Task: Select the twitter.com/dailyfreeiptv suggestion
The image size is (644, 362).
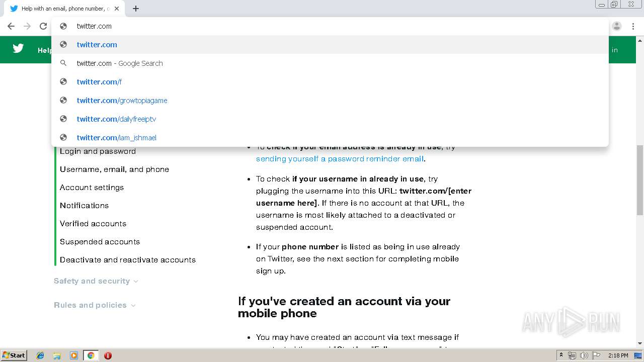Action: point(330,119)
